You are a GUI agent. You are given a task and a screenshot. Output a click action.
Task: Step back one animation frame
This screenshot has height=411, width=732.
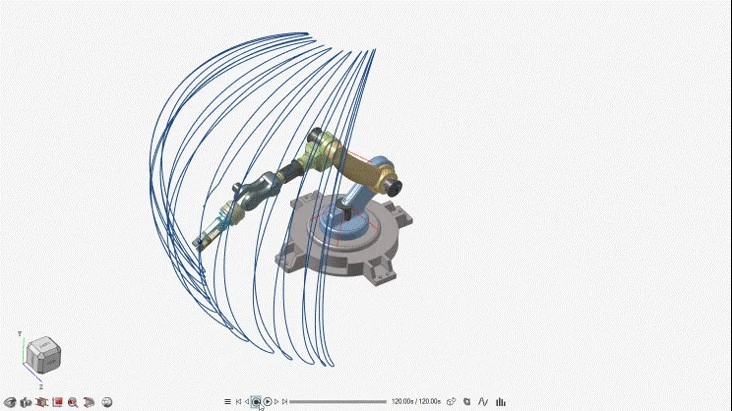[247, 402]
